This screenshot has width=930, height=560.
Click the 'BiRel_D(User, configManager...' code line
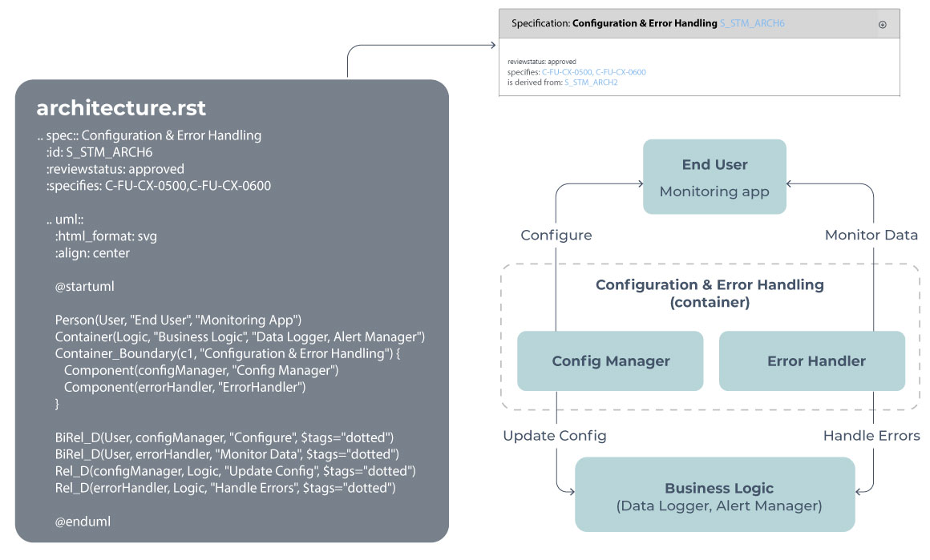[x=224, y=437]
